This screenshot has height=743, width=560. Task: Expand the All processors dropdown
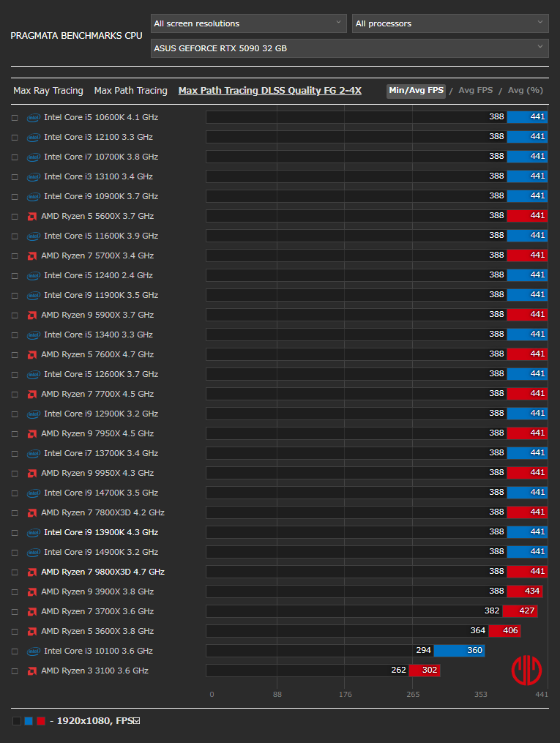point(449,23)
